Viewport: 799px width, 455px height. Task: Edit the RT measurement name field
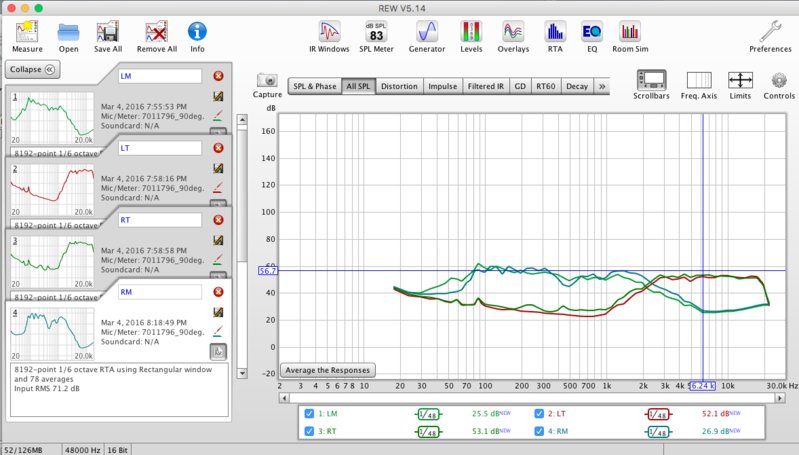(x=160, y=220)
